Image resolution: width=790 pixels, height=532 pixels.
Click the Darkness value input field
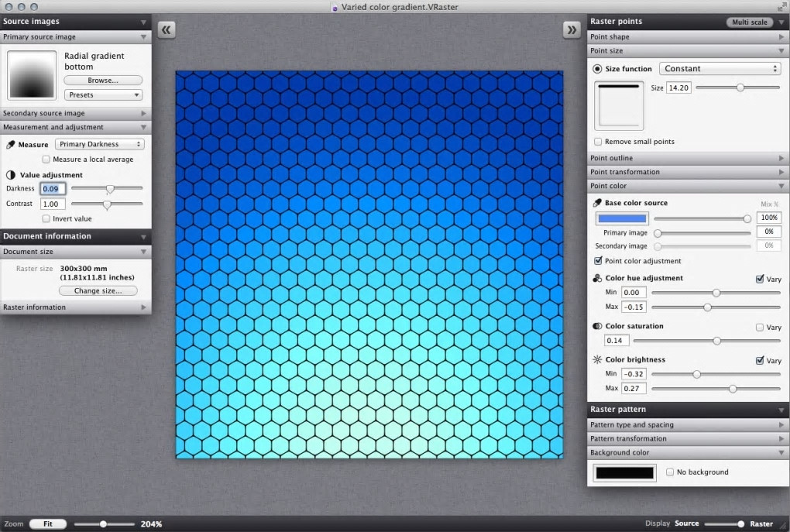click(53, 189)
